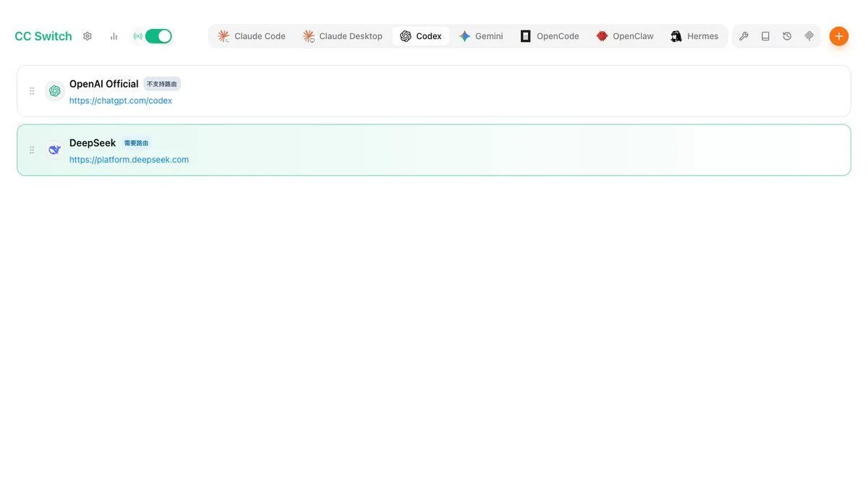Switch to the Hermes tab
The image size is (868, 488).
point(694,36)
